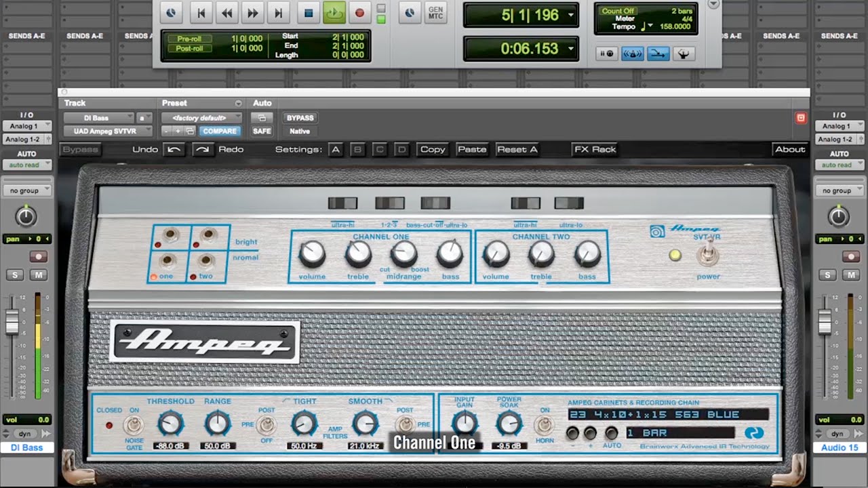The image size is (868, 488).
Task: Open the insert position 'a' dropdown
Action: (145, 118)
